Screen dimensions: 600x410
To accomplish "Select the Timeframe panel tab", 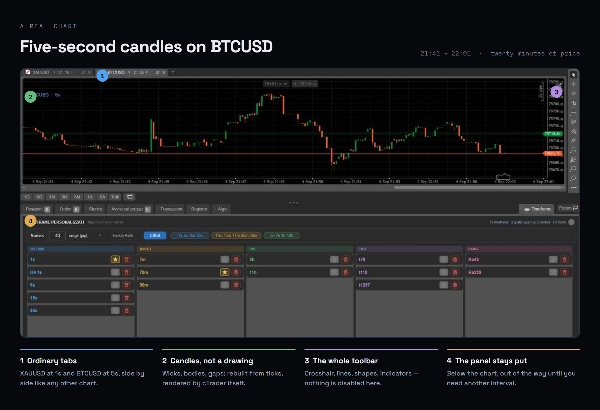I will click(x=536, y=209).
